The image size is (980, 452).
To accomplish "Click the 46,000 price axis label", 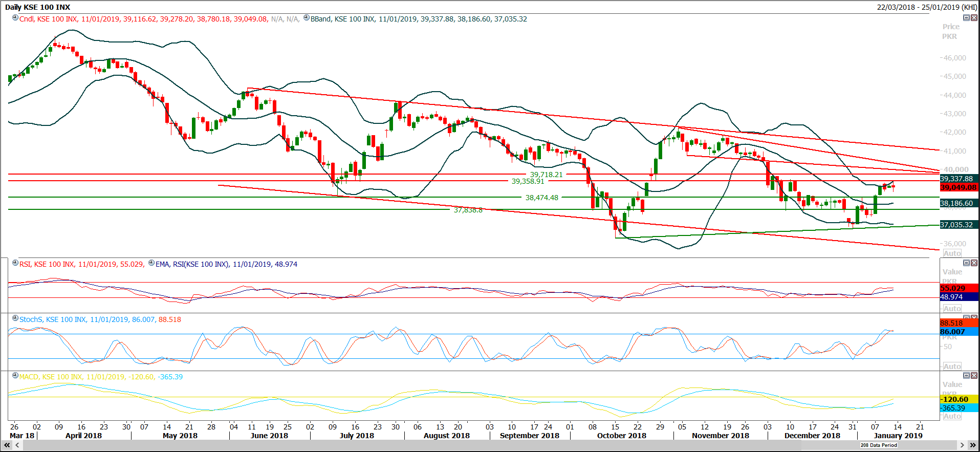I will 955,58.
